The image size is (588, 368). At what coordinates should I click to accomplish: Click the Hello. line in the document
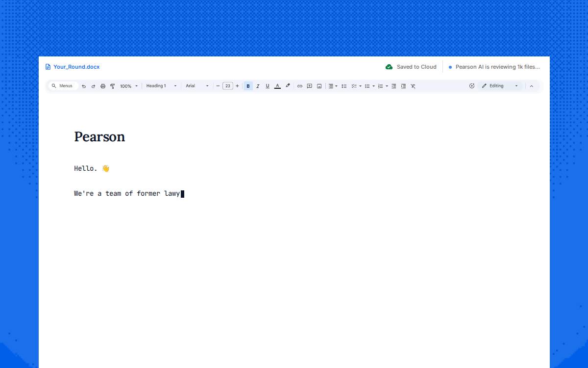pyautogui.click(x=92, y=168)
